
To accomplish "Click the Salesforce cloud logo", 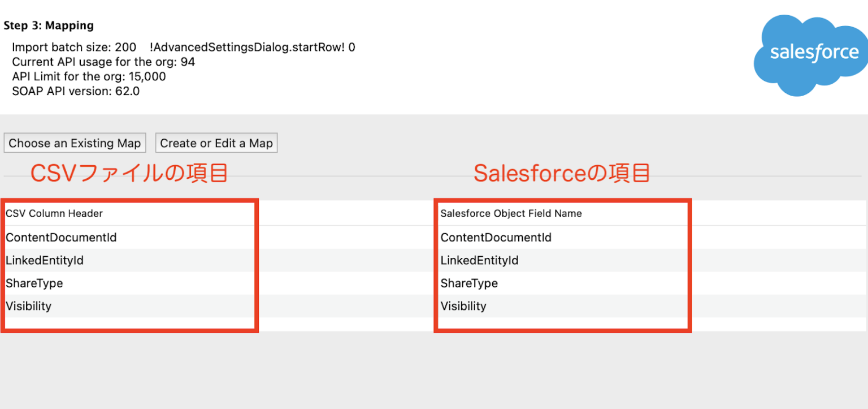I will 810,52.
